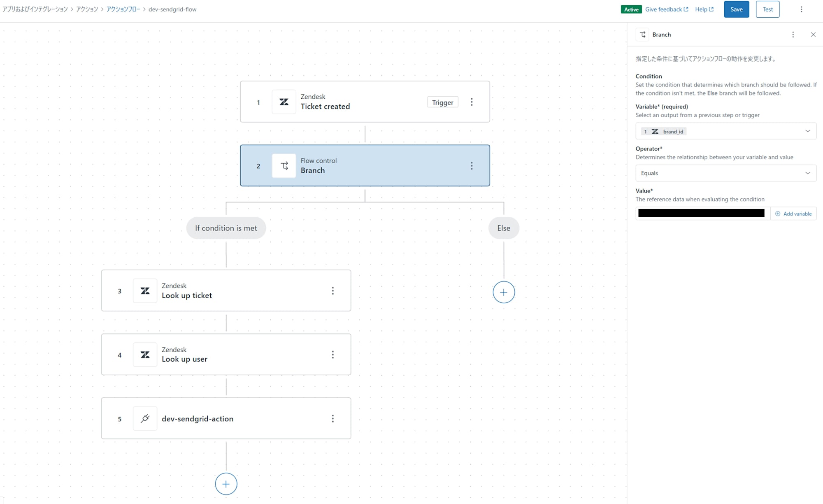Screen dimensions: 823x504
Task: Open the Equals operator dropdown
Action: pos(726,173)
